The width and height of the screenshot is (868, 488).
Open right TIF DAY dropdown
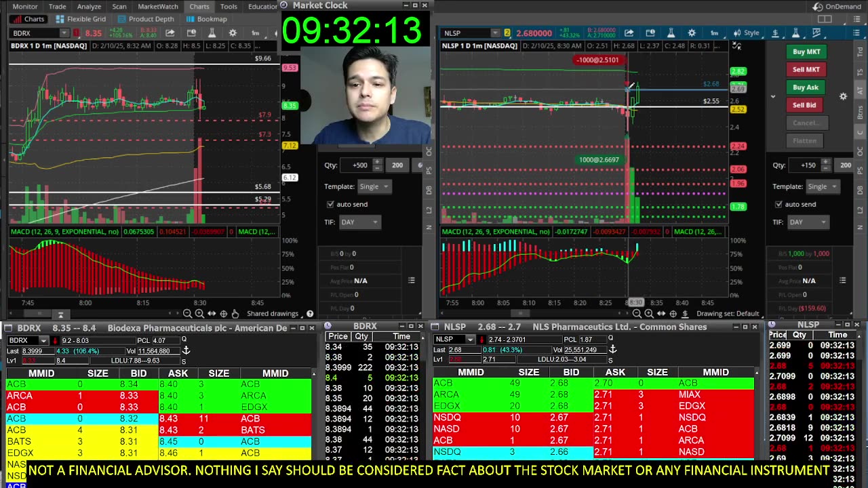808,222
